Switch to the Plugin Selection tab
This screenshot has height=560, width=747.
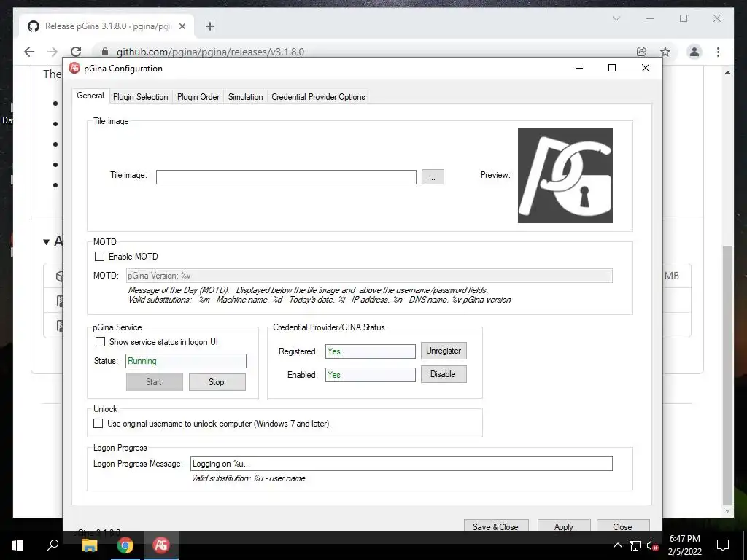[x=140, y=97]
